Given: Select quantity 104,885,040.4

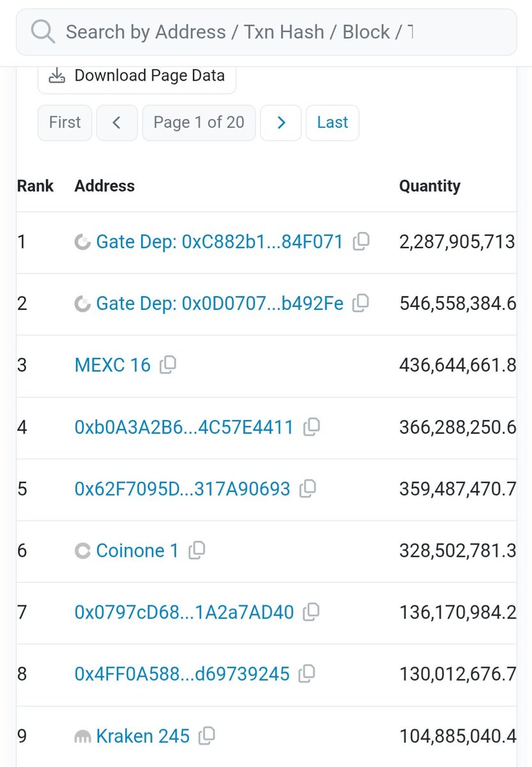Looking at the screenshot, I should tap(458, 736).
